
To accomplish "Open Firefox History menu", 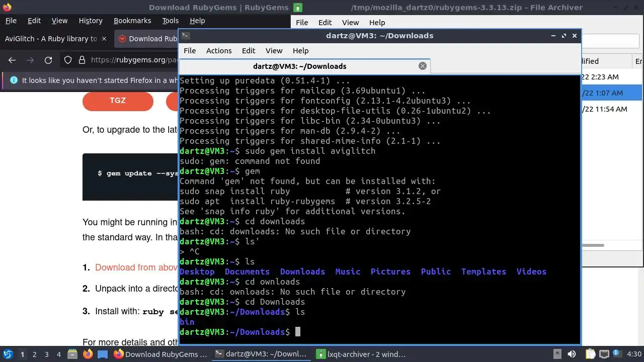I will [91, 21].
